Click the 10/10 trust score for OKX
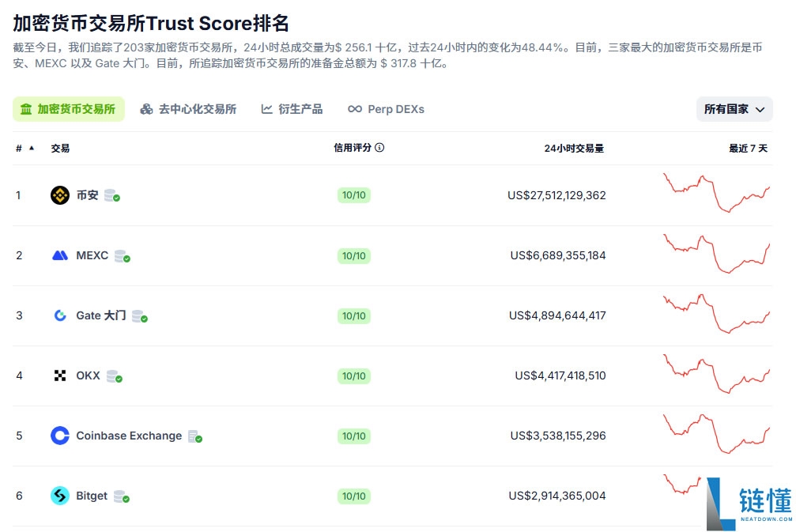This screenshot has height=532, width=796. point(354,375)
